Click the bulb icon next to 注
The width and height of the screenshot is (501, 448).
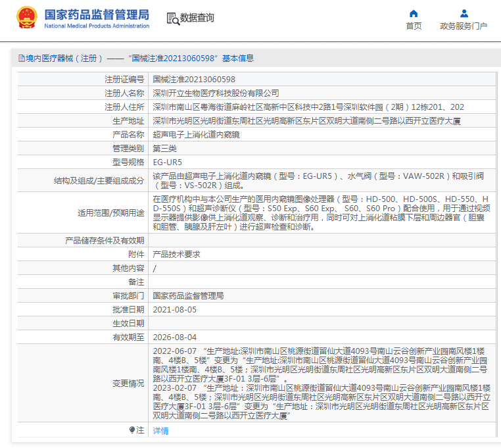pos(132,430)
